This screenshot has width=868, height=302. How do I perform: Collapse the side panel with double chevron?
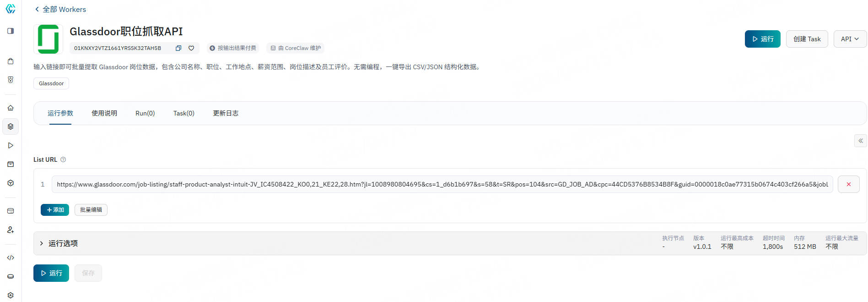pos(860,141)
